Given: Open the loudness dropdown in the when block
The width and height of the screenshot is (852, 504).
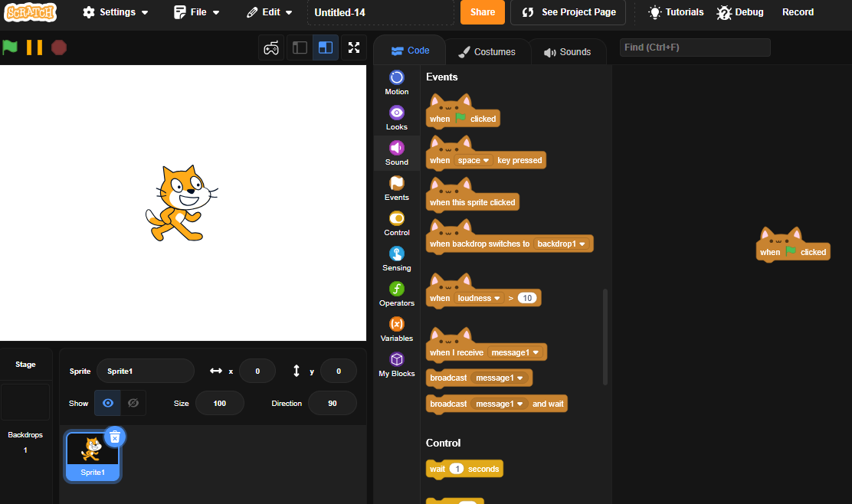Looking at the screenshot, I should 479,298.
